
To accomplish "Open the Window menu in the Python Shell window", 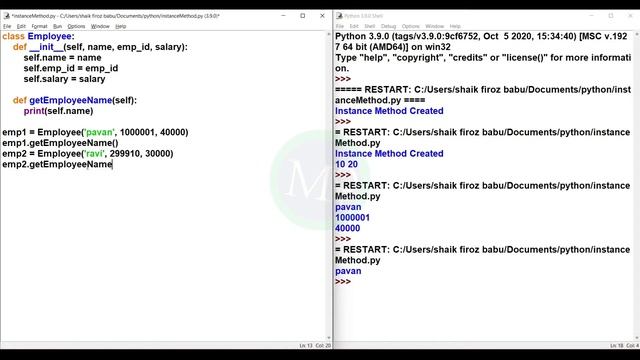I will 434,26.
